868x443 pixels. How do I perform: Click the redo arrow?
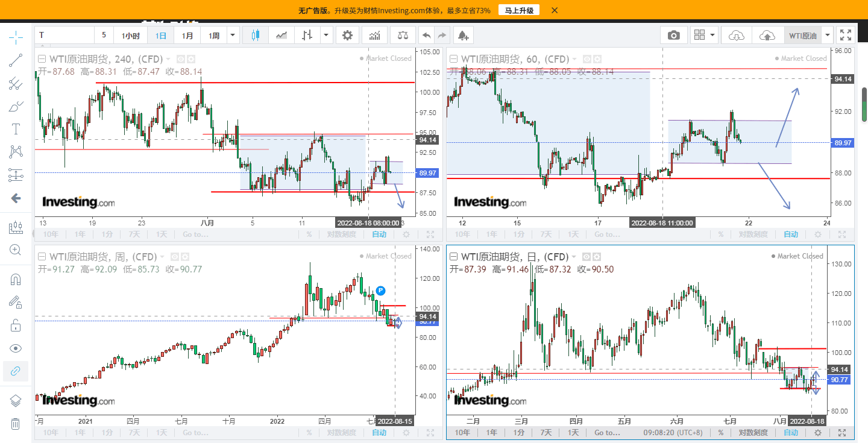[x=442, y=36]
